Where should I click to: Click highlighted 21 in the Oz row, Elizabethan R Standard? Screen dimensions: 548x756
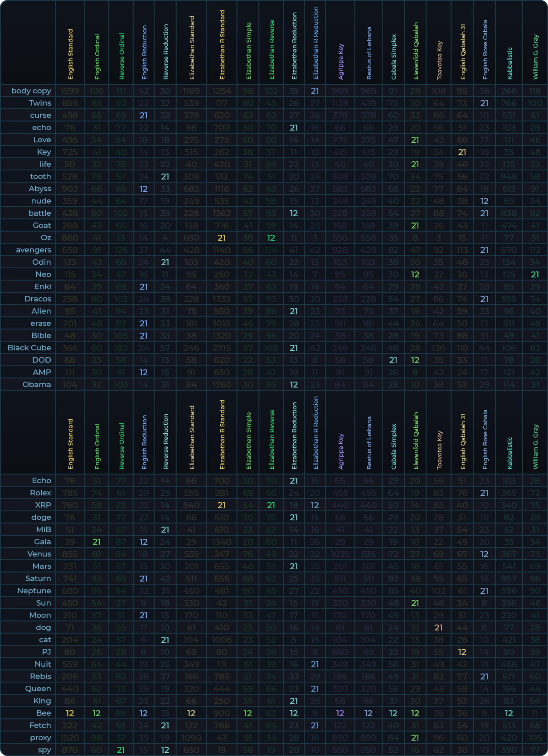pyautogui.click(x=222, y=237)
